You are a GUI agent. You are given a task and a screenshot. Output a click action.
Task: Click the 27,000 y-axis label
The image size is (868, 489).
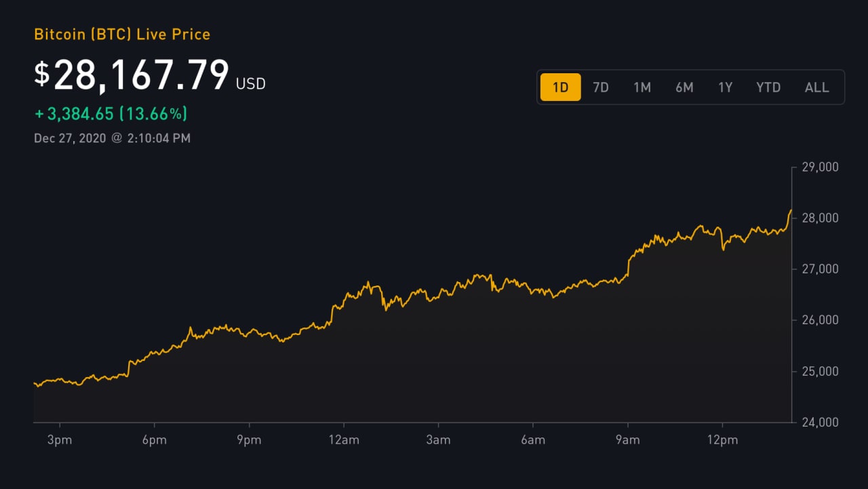tap(820, 269)
